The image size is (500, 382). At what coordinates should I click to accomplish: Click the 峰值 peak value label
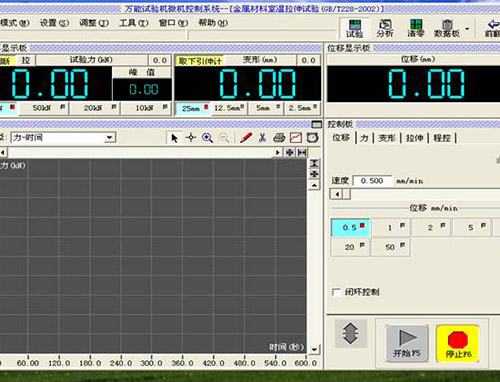tap(142, 72)
